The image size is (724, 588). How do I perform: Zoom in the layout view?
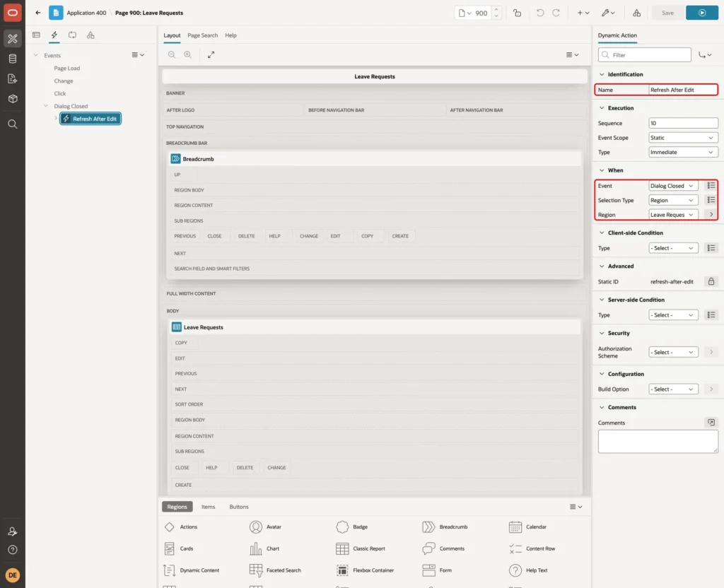pyautogui.click(x=188, y=54)
